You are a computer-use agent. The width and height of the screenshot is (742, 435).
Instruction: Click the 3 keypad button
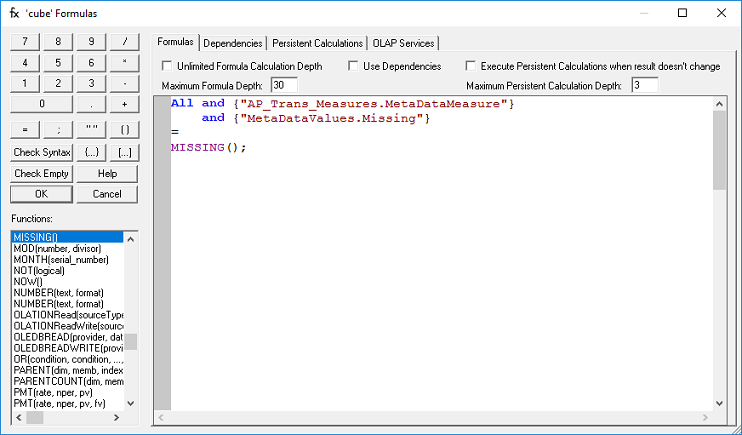pyautogui.click(x=91, y=83)
